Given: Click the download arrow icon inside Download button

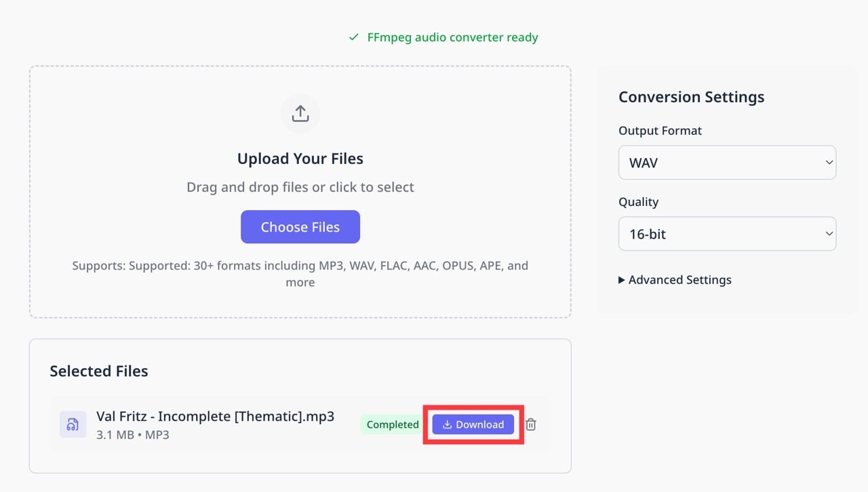Looking at the screenshot, I should pos(447,425).
